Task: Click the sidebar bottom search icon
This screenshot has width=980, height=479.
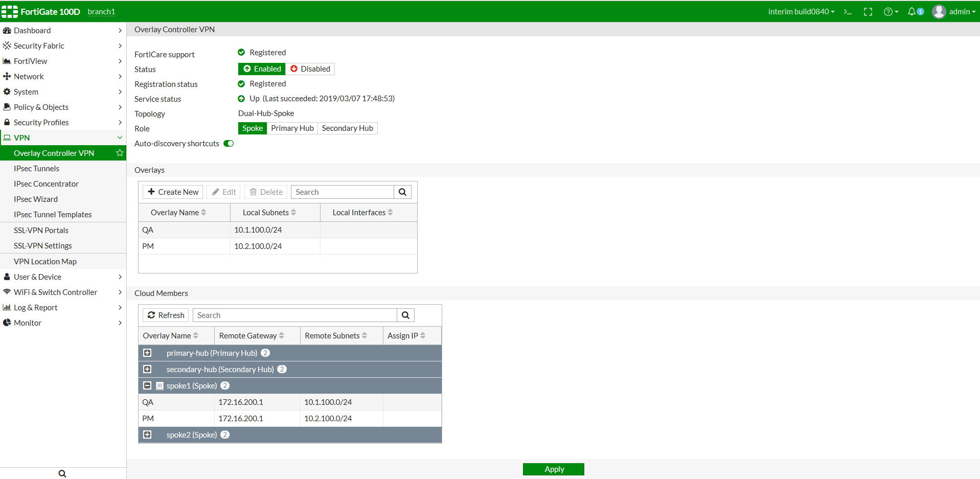Action: coord(62,473)
